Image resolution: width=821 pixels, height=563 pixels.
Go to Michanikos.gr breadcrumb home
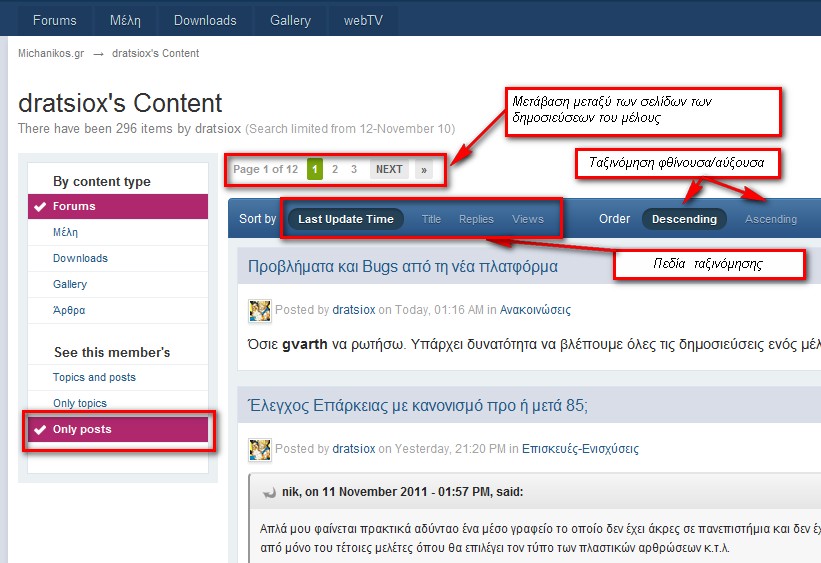pyautogui.click(x=51, y=53)
